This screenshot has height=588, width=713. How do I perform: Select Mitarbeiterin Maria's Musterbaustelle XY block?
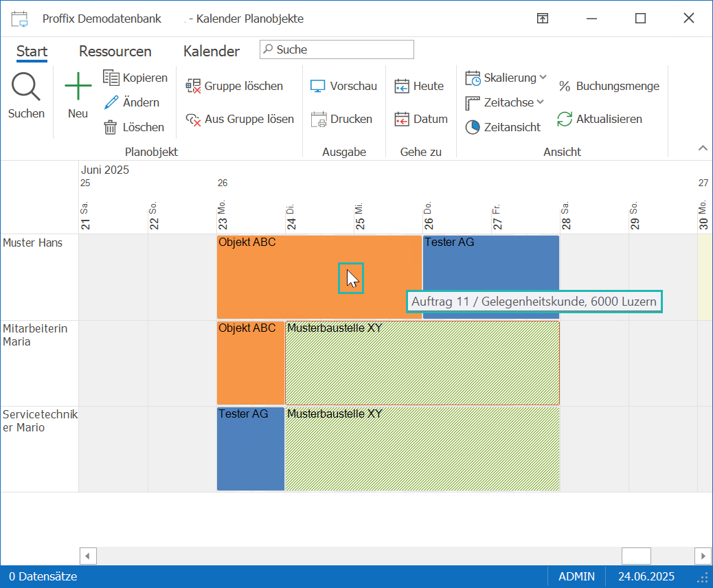click(422, 363)
